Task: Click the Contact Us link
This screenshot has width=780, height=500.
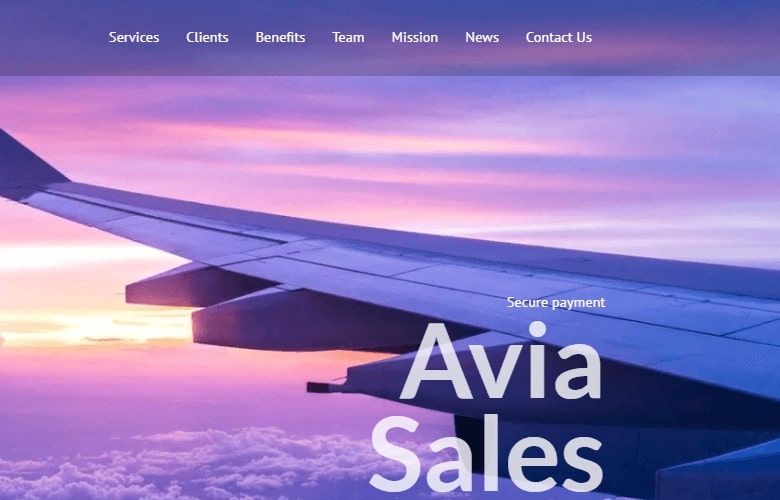Action: coord(559,37)
